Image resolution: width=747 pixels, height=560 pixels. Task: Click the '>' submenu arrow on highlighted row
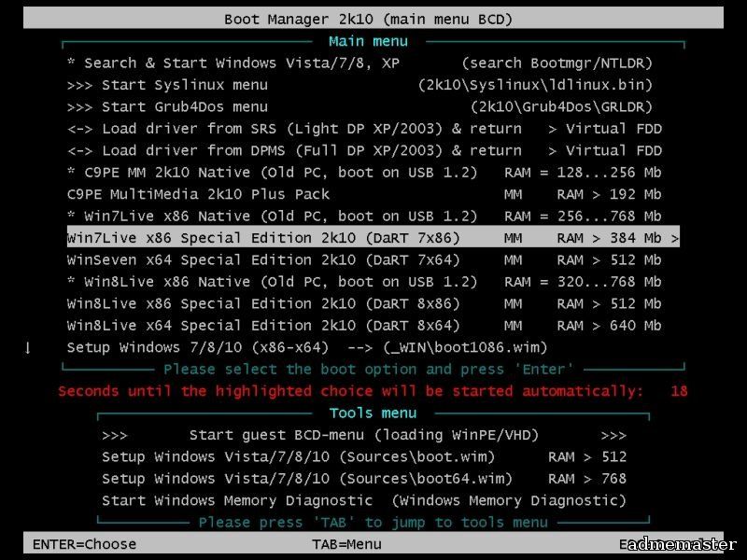674,238
